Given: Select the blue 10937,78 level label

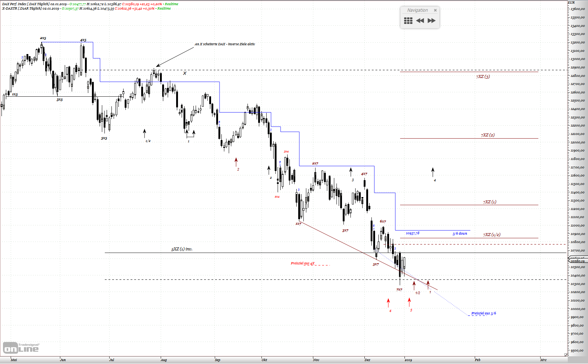Looking at the screenshot, I should [412, 233].
